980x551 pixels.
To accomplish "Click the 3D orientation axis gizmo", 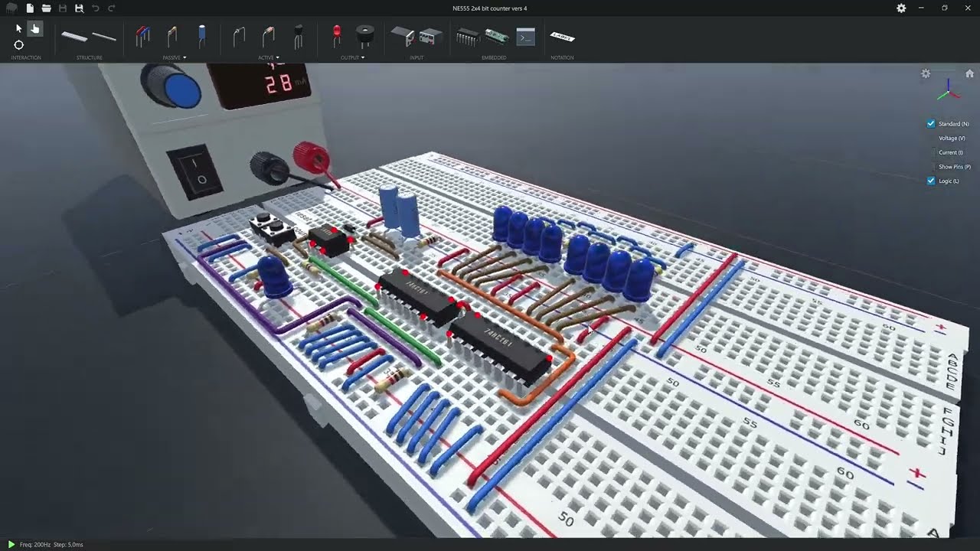I will click(x=948, y=91).
